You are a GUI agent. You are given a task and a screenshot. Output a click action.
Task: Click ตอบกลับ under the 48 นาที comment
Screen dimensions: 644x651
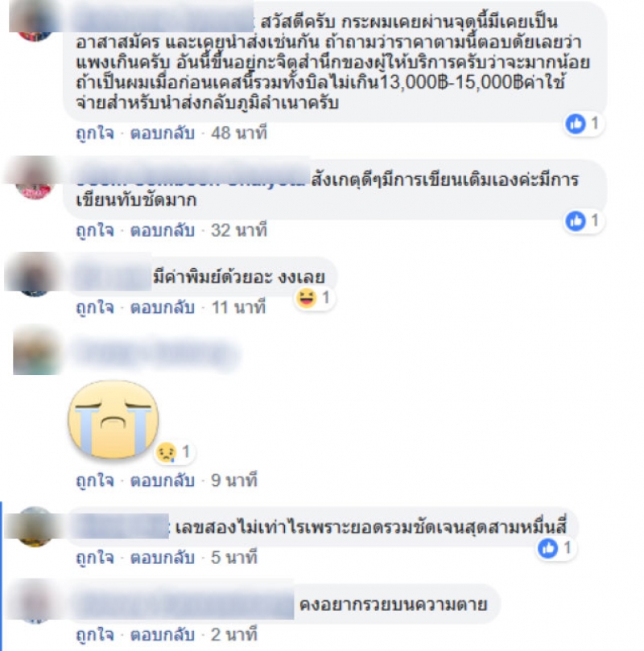pyautogui.click(x=163, y=134)
